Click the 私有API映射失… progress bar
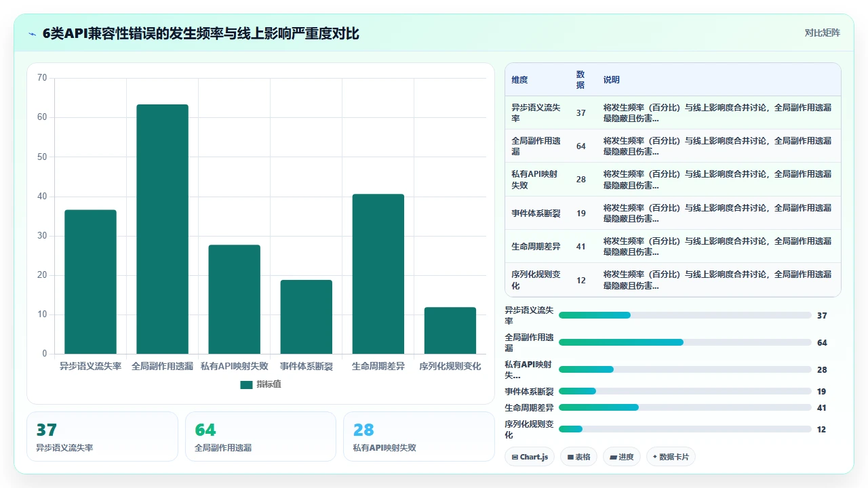 685,369
